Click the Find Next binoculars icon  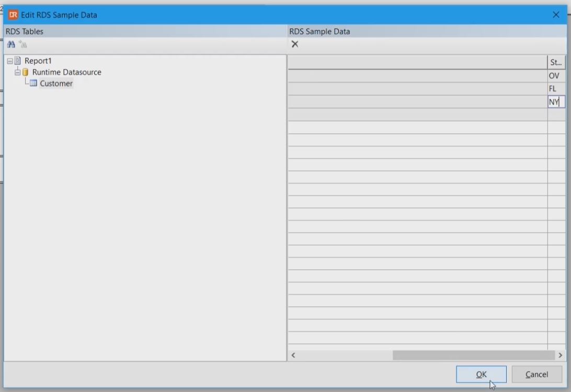coord(22,44)
